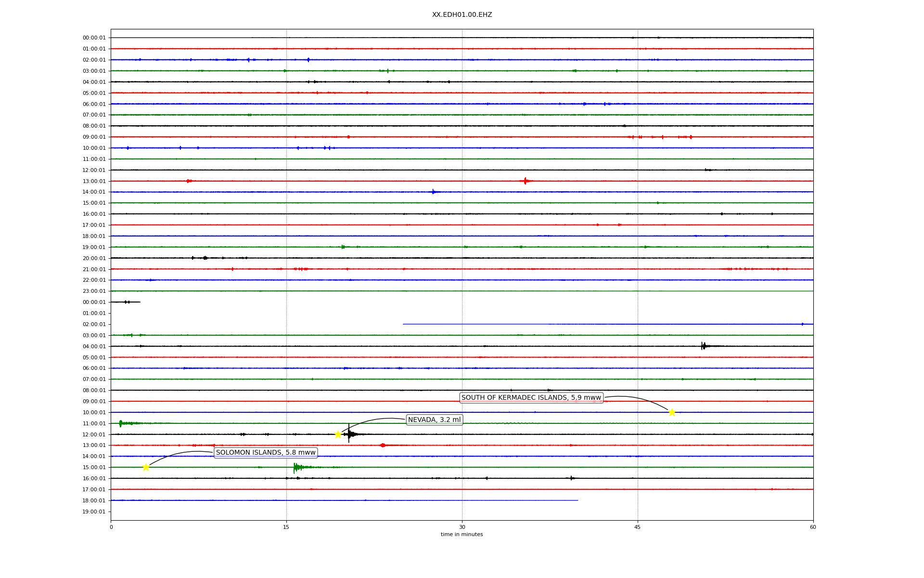Image resolution: width=924 pixels, height=578 pixels.
Task: Click the 20:00:01 row time label
Action: (x=94, y=258)
